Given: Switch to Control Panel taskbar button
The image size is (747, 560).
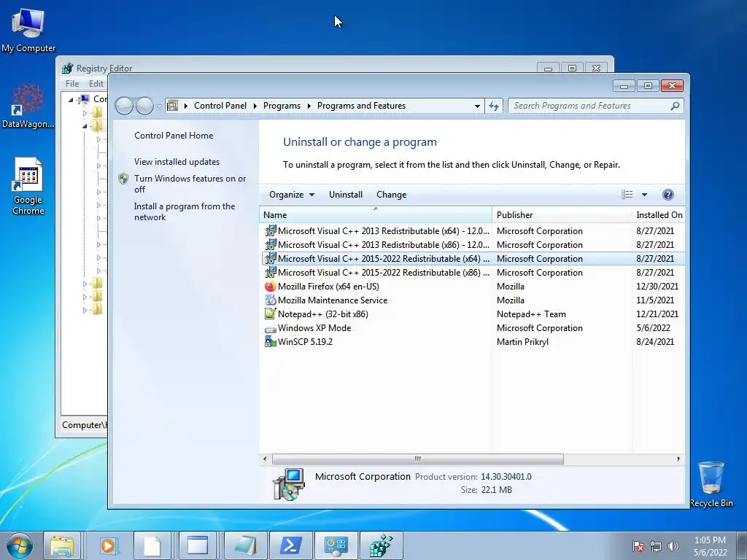Looking at the screenshot, I should 336,545.
